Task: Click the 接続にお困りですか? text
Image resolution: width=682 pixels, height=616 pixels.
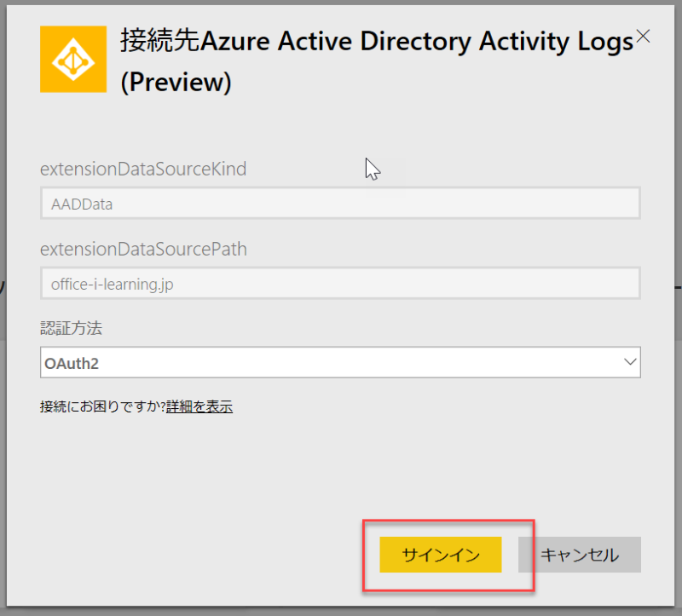Action: pos(103,407)
